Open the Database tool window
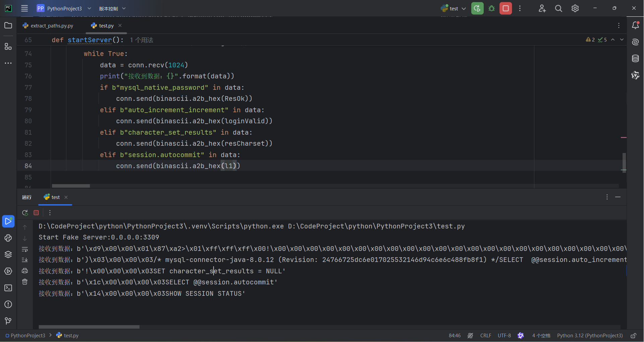The image size is (644, 342). coord(635,59)
